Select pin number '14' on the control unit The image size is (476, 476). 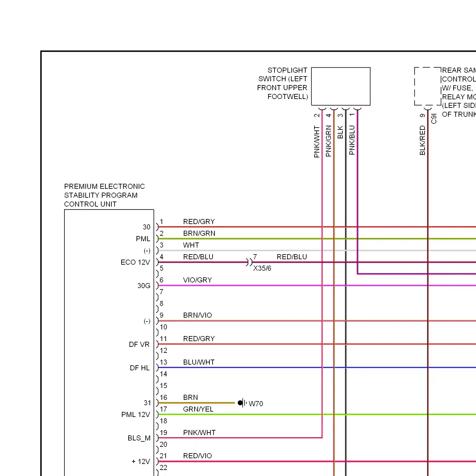tap(163, 374)
